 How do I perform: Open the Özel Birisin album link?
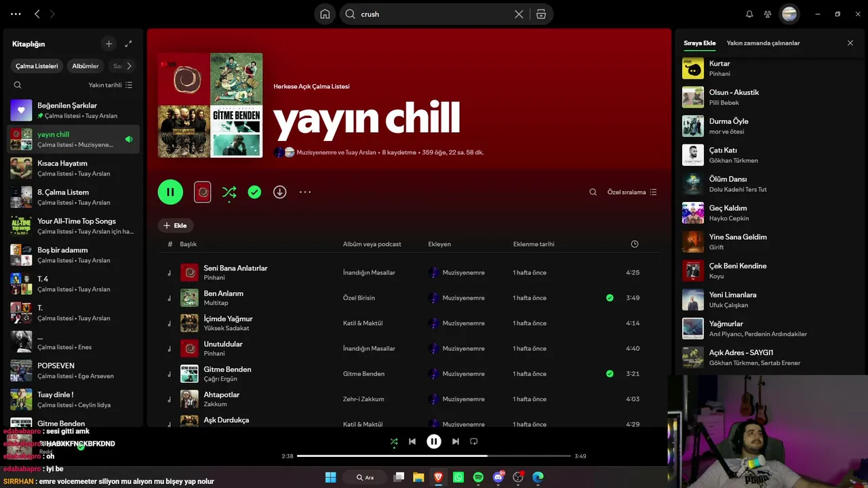(x=359, y=298)
